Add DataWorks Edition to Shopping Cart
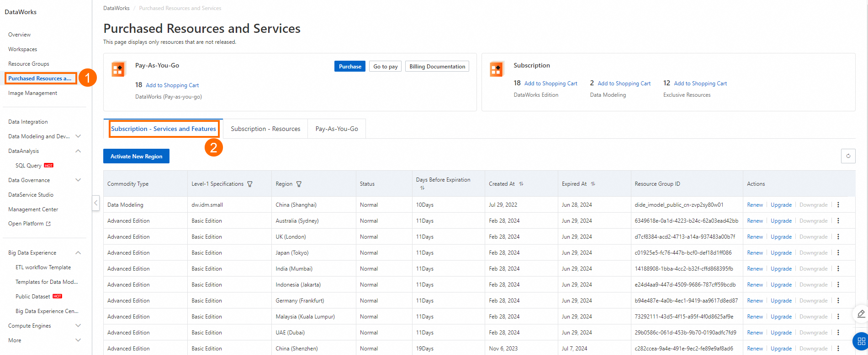This screenshot has height=355, width=868. click(551, 84)
